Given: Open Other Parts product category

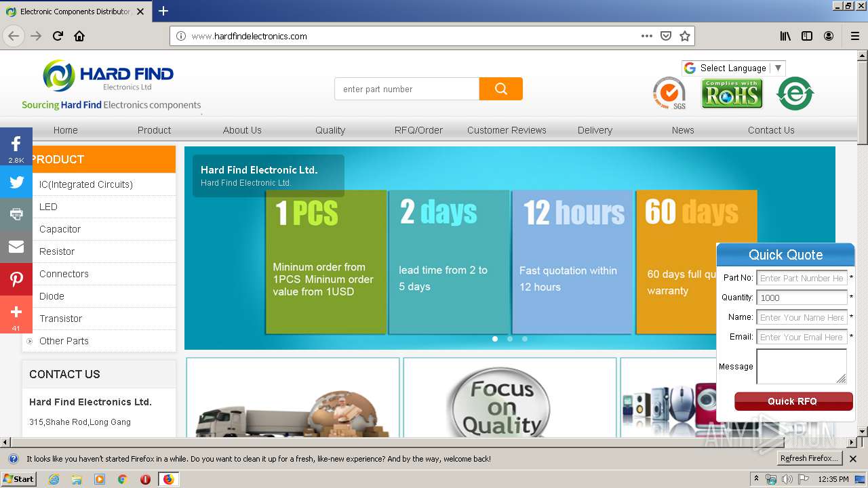Looking at the screenshot, I should pos(64,341).
